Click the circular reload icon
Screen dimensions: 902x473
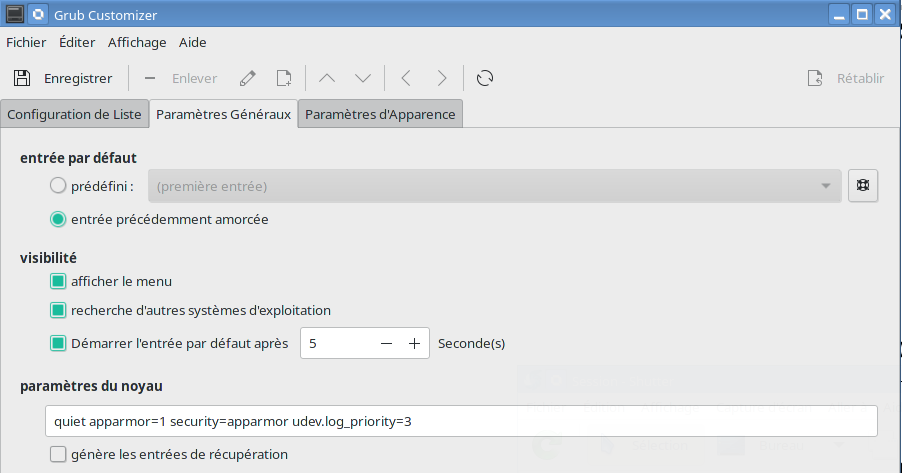485,78
